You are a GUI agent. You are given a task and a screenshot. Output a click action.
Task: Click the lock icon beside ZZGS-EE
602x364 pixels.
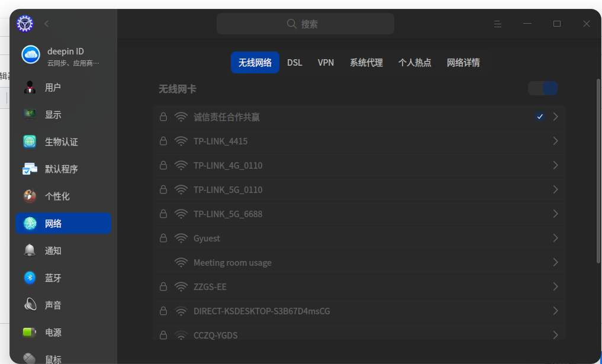click(x=163, y=286)
